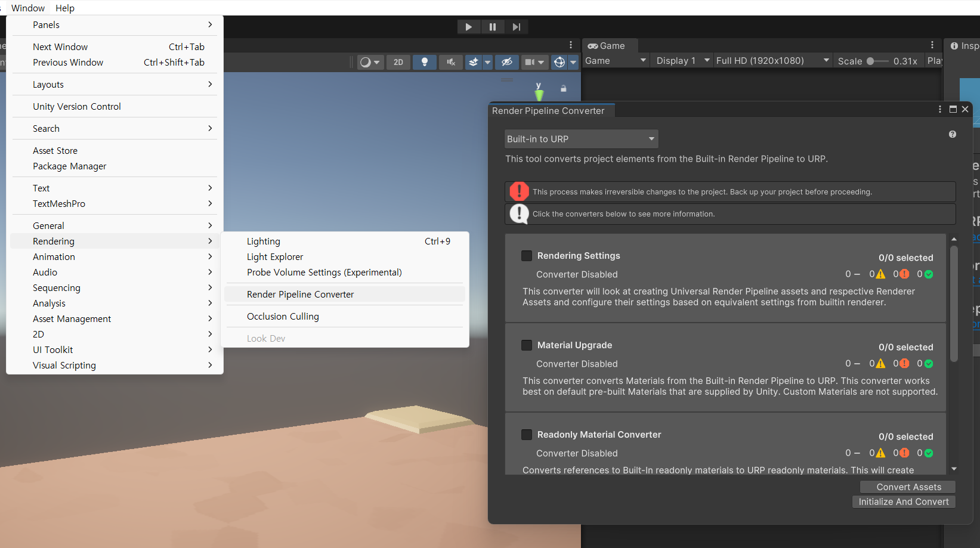Advance one frame with the Step button
Image resolution: width=980 pixels, height=548 pixels.
pos(517,27)
